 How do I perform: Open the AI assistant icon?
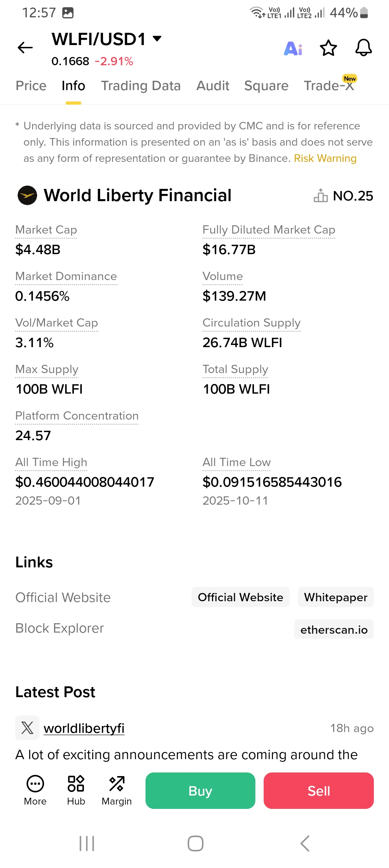coord(293,48)
